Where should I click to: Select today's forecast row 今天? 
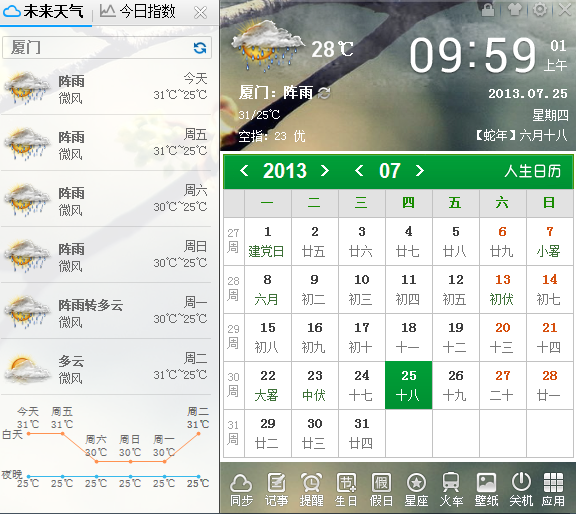point(106,87)
